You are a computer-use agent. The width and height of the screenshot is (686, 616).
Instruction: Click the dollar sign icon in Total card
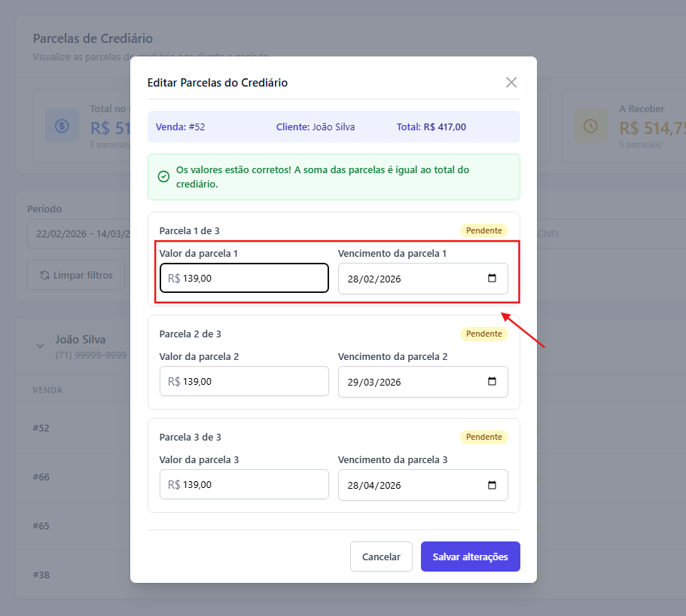(x=63, y=126)
